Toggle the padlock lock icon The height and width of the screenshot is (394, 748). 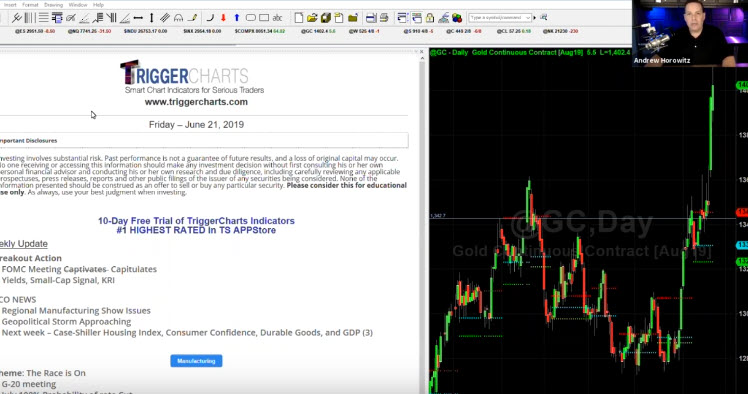coord(430,18)
